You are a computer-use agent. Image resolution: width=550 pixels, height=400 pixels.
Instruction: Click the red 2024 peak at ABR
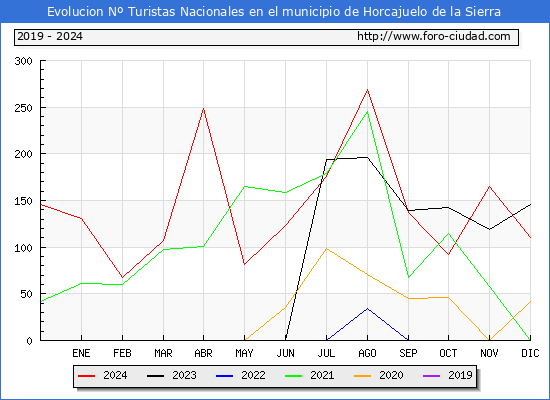click(x=203, y=109)
